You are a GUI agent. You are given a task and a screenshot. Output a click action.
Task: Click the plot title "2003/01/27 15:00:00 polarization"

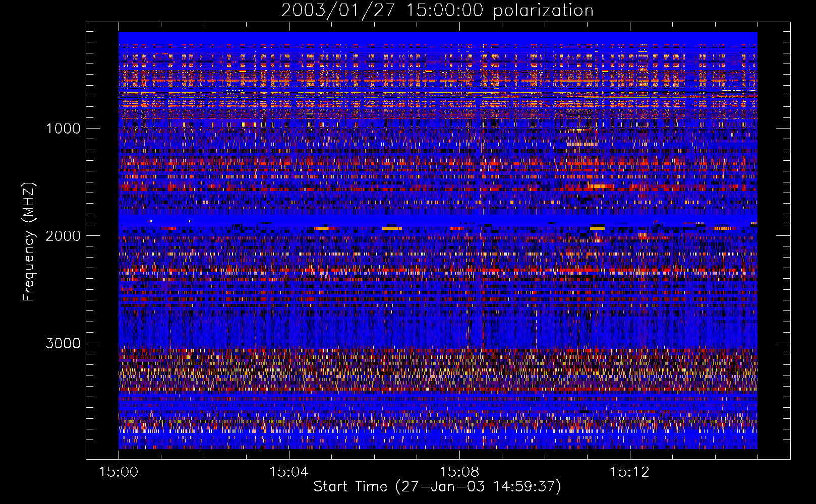pyautogui.click(x=437, y=11)
